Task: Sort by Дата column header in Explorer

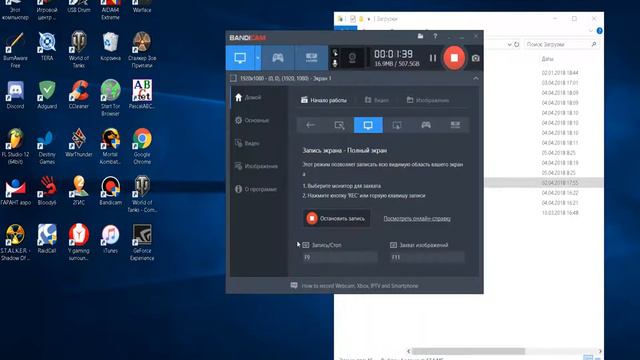Action: pos(547,59)
